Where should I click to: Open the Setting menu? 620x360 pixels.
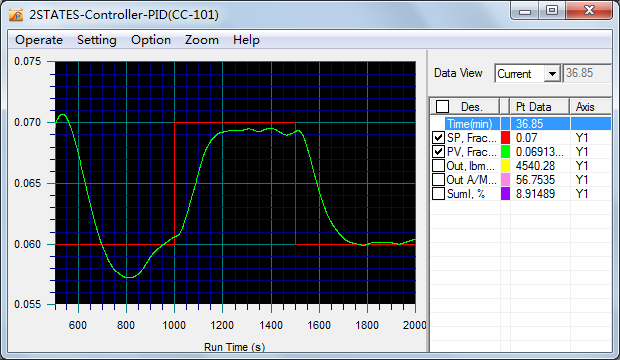(96, 40)
